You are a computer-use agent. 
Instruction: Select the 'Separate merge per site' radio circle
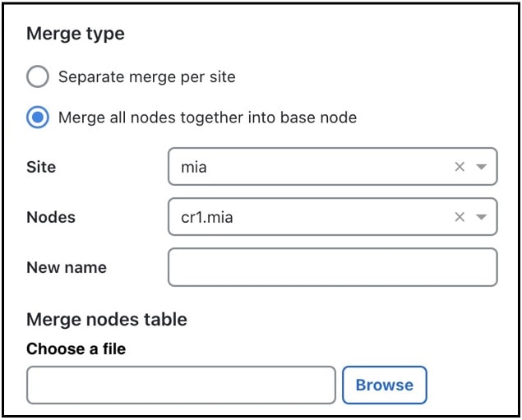click(x=38, y=76)
